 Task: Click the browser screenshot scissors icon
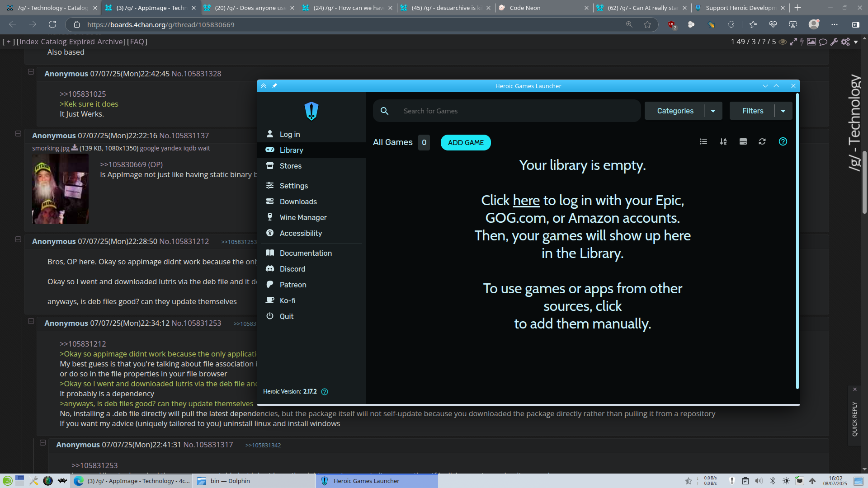(x=793, y=24)
